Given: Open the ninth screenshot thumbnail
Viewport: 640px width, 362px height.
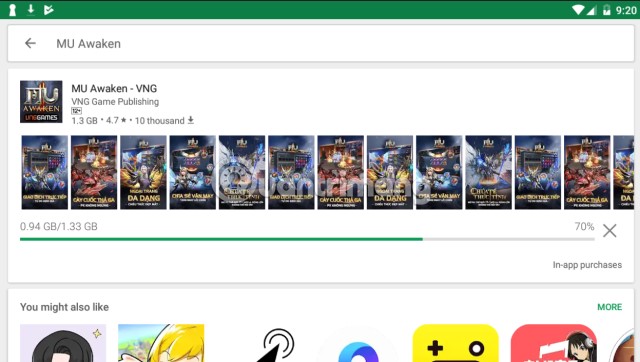Looking at the screenshot, I should click(439, 172).
